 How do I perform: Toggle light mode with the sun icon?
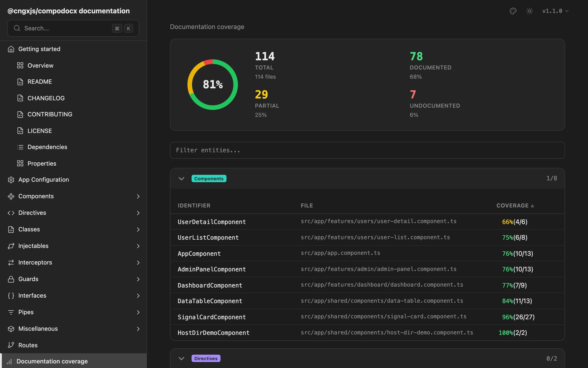coord(529,11)
